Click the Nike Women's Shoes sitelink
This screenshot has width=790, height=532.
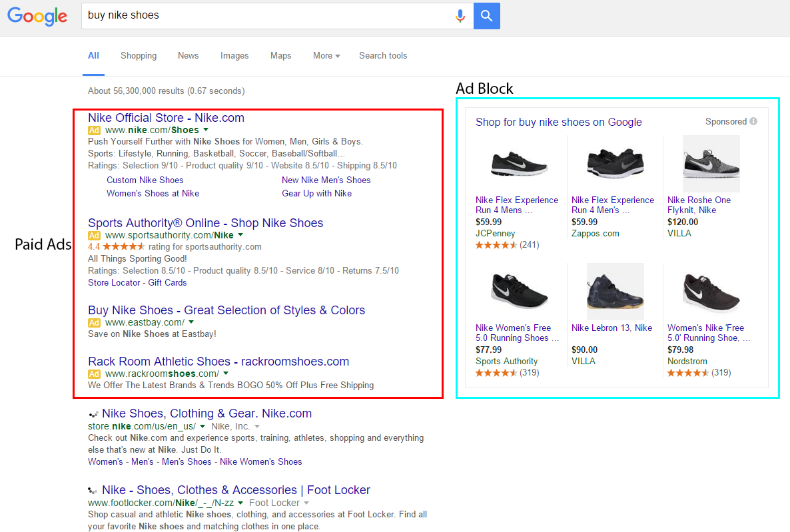click(x=261, y=462)
